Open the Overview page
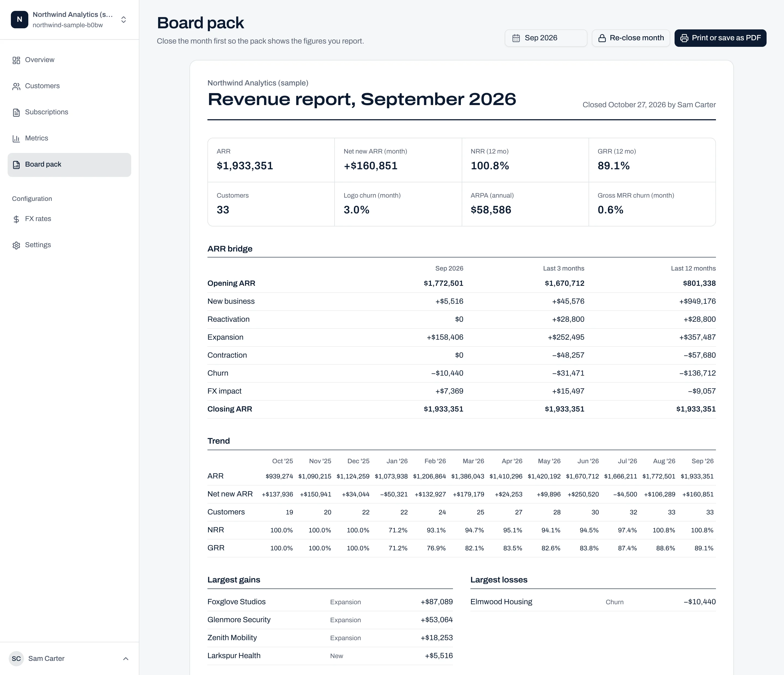This screenshot has height=675, width=784. pos(69,60)
